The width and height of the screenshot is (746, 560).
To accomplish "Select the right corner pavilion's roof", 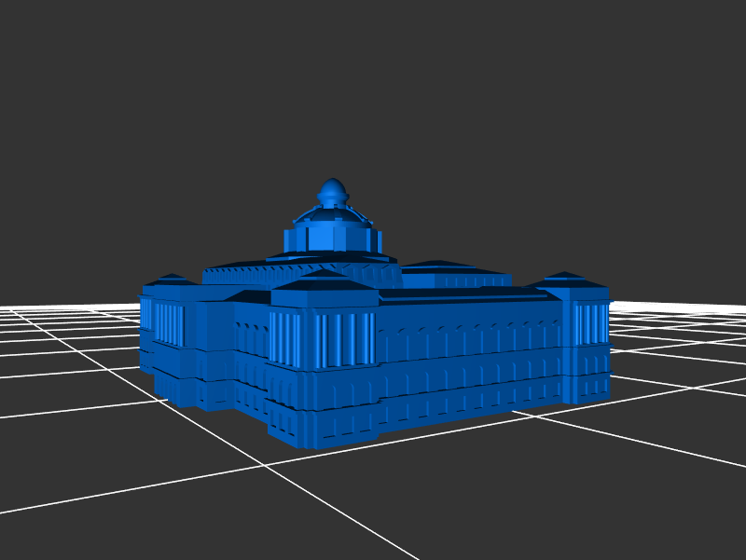I will 569,280.
